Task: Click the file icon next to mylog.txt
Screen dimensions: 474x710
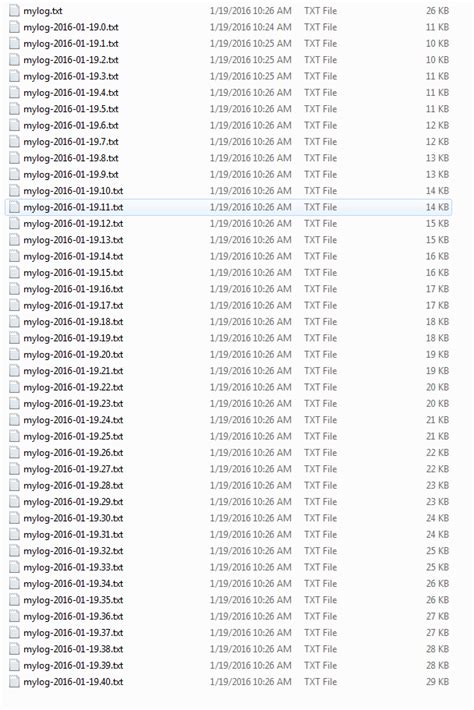Action: tap(14, 11)
